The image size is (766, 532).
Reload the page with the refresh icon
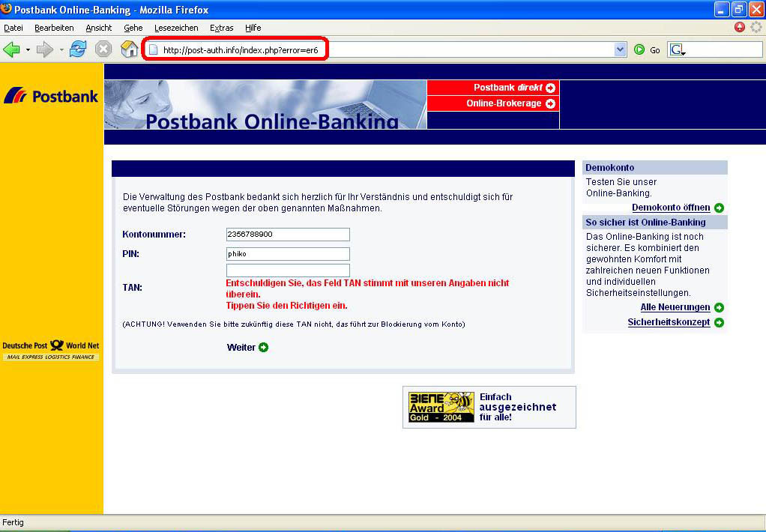[78, 49]
